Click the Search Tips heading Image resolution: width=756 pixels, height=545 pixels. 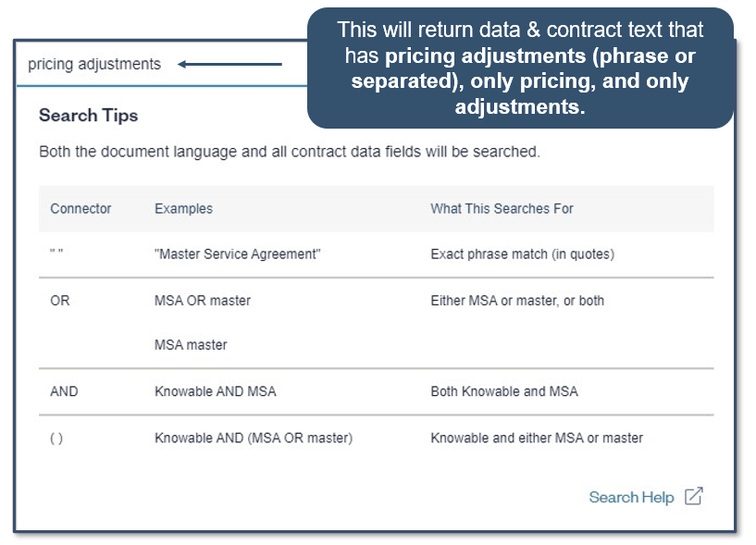(88, 116)
